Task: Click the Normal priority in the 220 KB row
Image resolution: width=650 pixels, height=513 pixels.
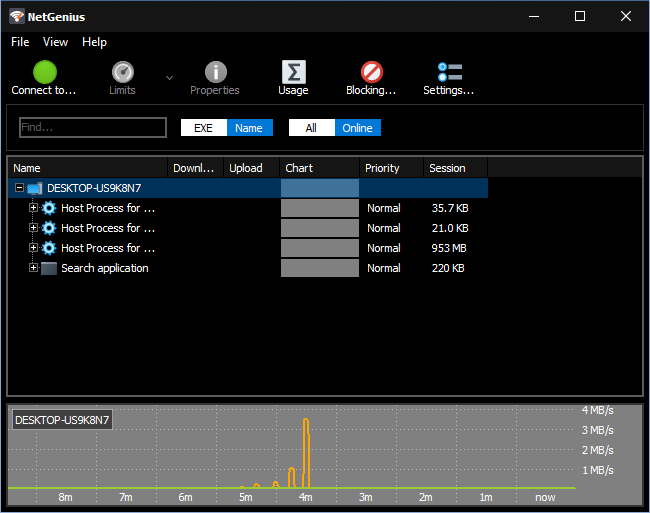Action: tap(384, 268)
